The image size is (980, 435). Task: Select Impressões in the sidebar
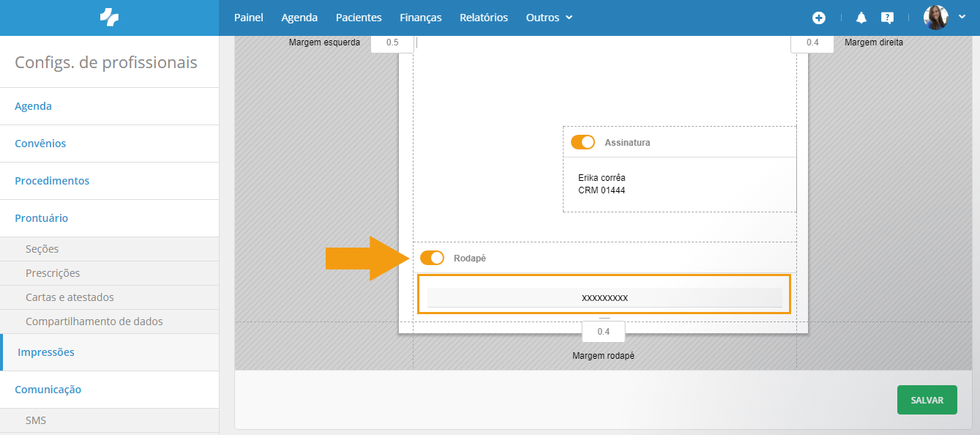pos(109,352)
